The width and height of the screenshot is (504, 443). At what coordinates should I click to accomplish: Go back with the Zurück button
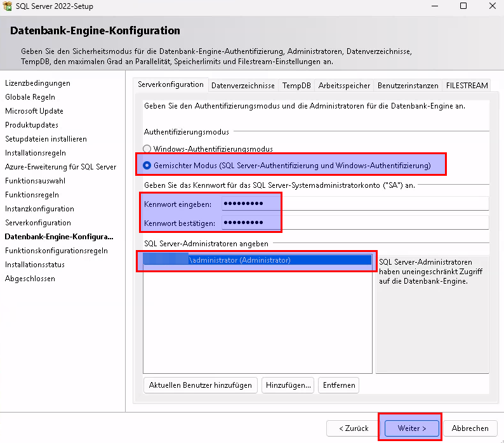(x=354, y=428)
